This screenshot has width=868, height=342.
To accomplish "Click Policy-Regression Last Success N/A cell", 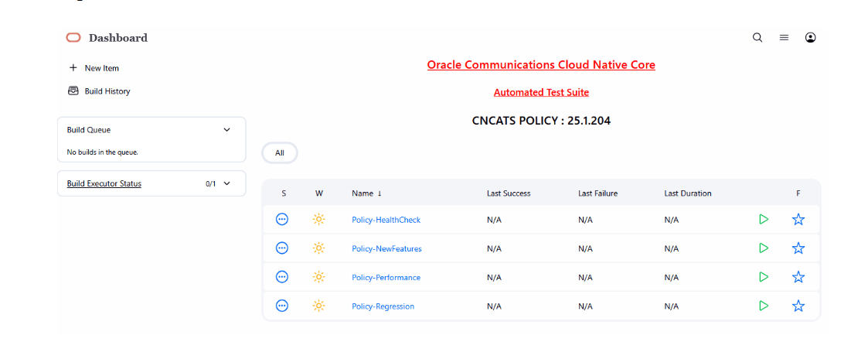I will [x=494, y=306].
